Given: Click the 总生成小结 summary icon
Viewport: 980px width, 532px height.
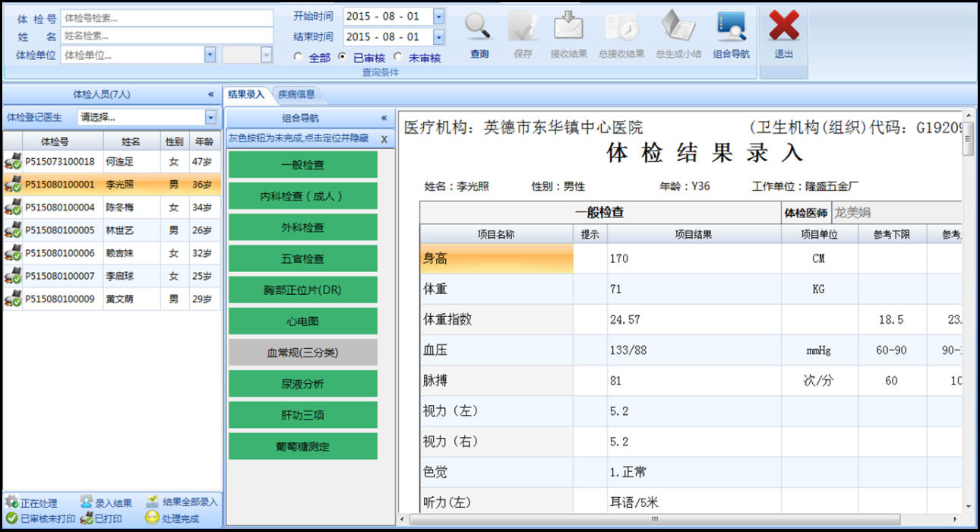Looking at the screenshot, I should point(678,27).
